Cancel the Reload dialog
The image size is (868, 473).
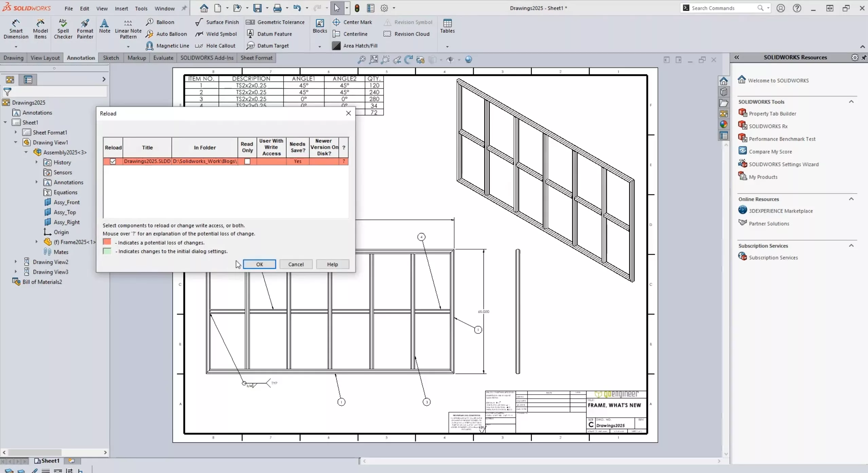tap(296, 264)
